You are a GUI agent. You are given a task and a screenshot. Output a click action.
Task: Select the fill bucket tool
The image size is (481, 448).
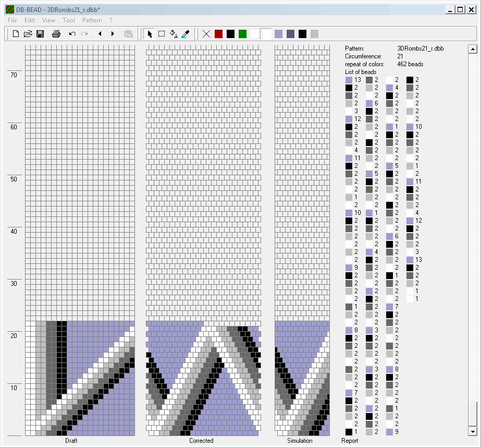[x=174, y=34]
